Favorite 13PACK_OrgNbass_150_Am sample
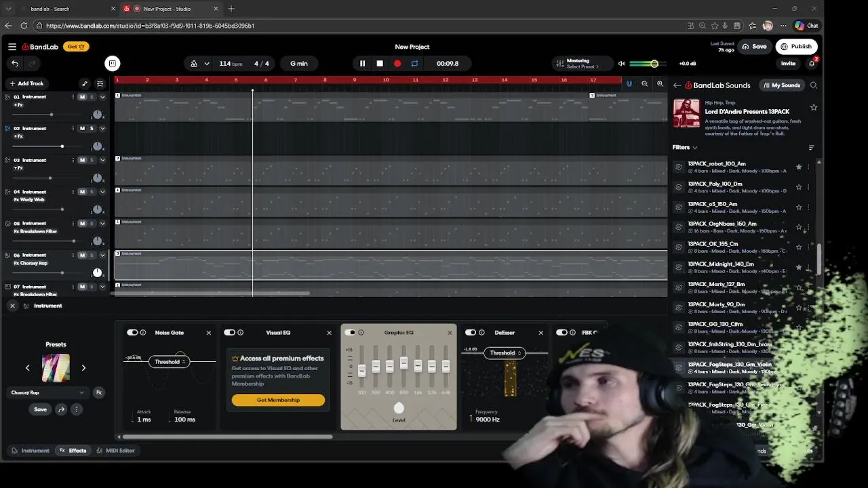 [x=799, y=227]
